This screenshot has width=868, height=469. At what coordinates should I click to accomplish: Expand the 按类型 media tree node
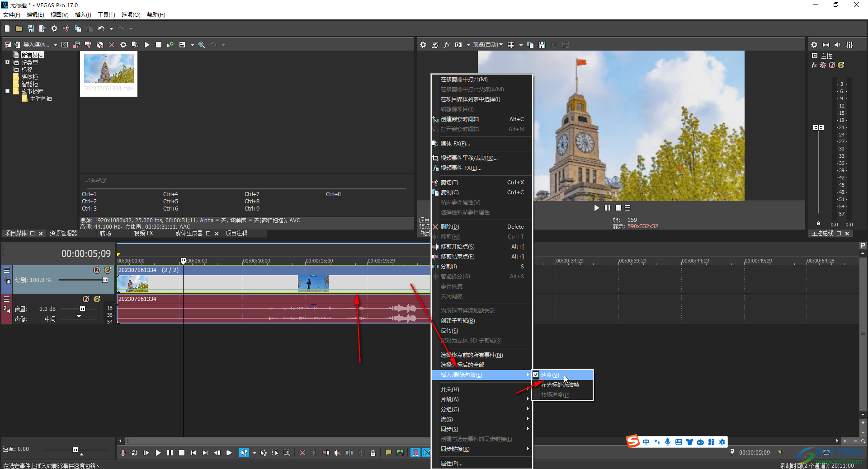(x=8, y=62)
